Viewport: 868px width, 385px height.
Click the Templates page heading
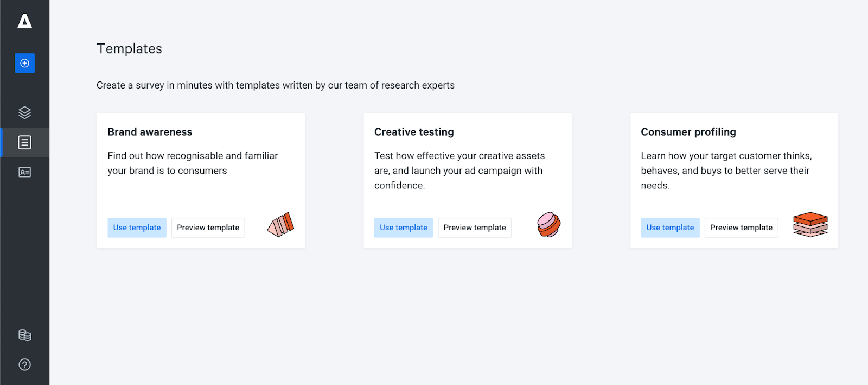(129, 49)
